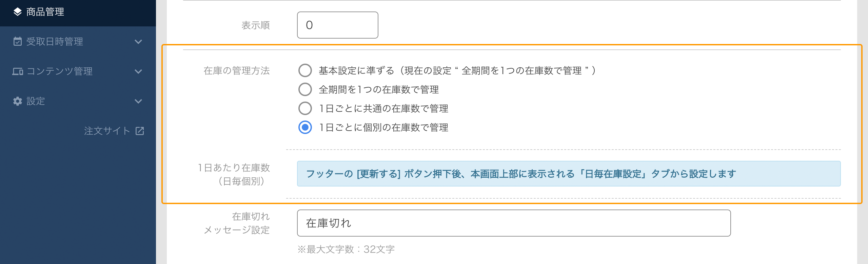Click the calendar icon for 受取日時管理

coord(18,41)
